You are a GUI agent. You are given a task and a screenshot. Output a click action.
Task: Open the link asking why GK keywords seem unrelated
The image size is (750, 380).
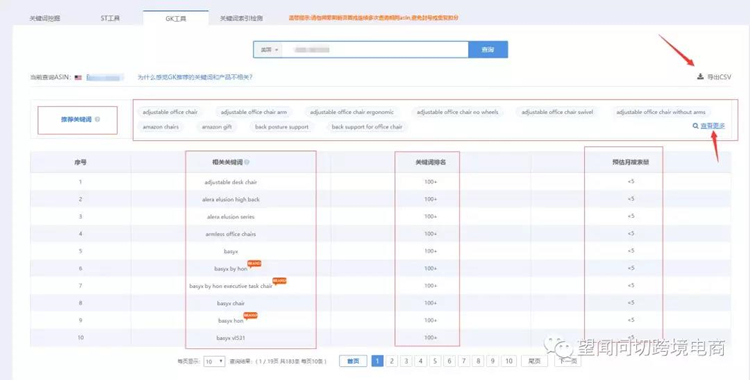195,77
